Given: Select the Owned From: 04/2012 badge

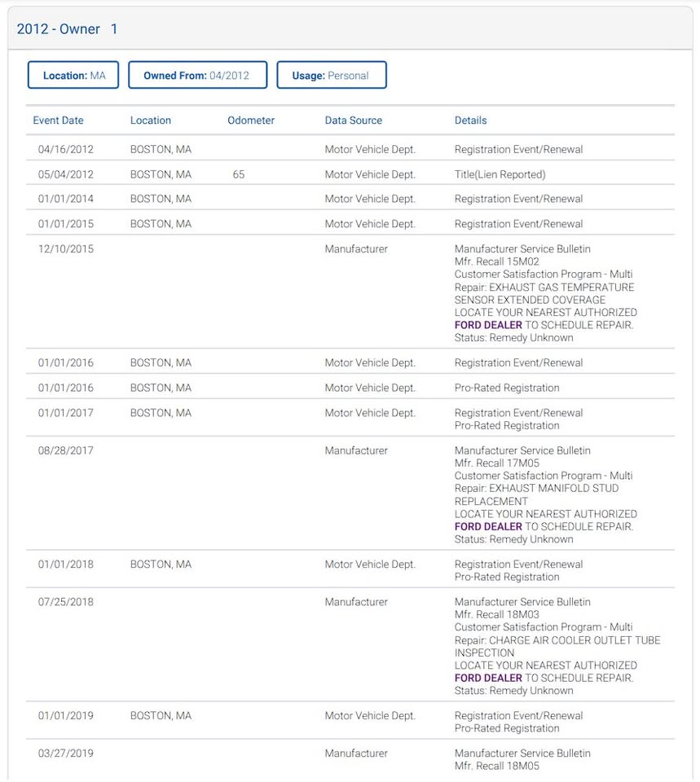Looking at the screenshot, I should tap(197, 76).
